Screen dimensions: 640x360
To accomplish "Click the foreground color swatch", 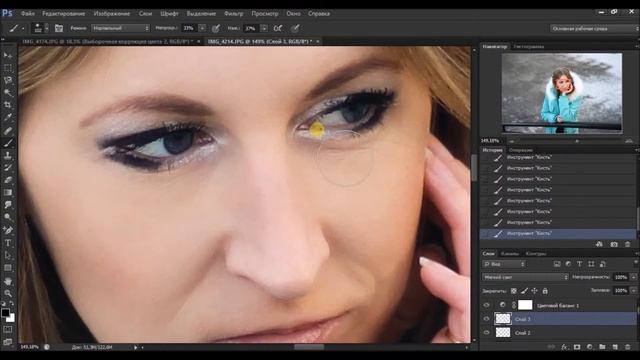I will coord(5,313).
